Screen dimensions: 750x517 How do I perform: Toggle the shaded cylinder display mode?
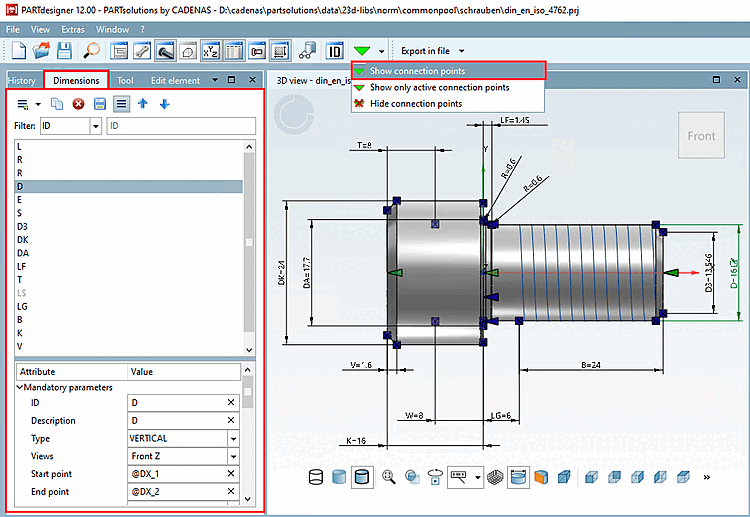[x=338, y=478]
